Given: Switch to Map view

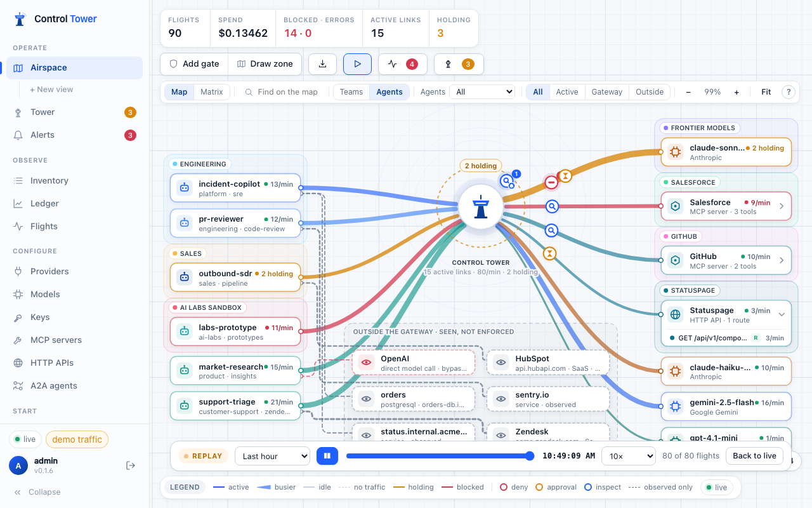Looking at the screenshot, I should pos(180,92).
